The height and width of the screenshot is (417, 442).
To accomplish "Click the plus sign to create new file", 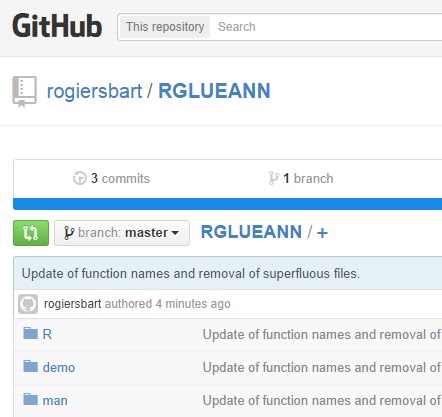I will pyautogui.click(x=322, y=233).
